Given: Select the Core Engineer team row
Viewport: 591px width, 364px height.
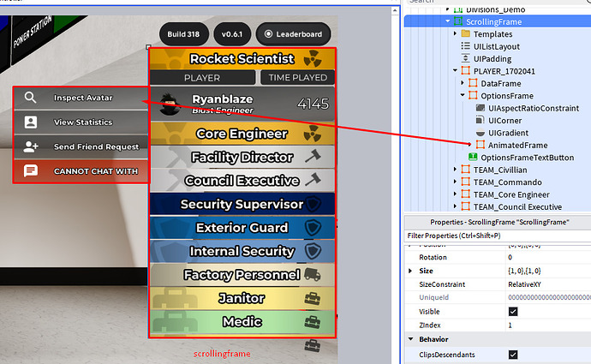Looking at the screenshot, I should tap(242, 134).
